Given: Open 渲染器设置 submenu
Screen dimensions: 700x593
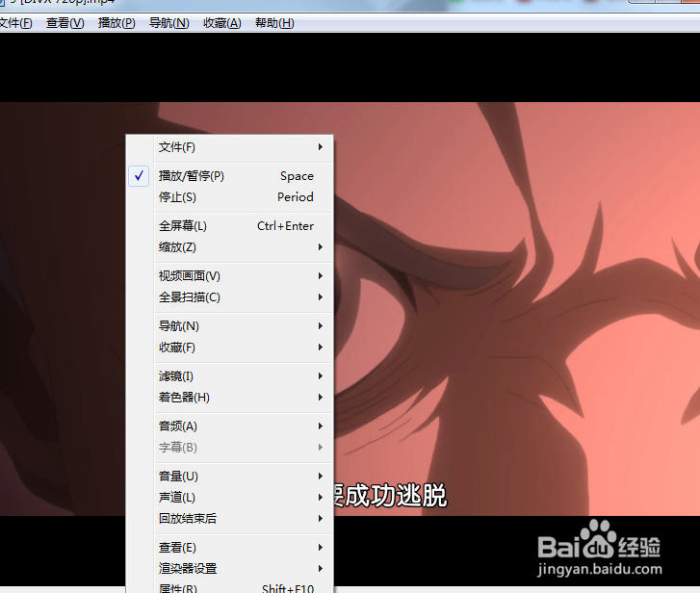Looking at the screenshot, I should (229, 569).
